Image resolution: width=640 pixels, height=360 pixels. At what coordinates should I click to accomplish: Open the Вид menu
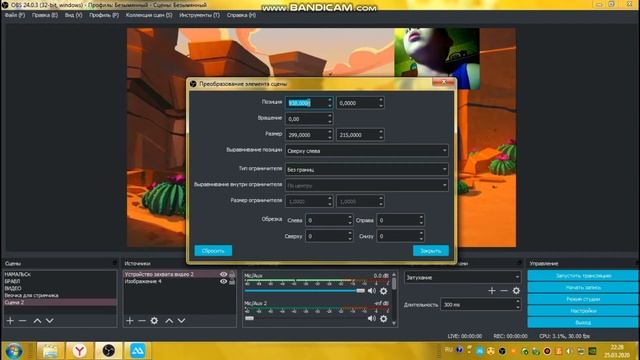pos(73,15)
